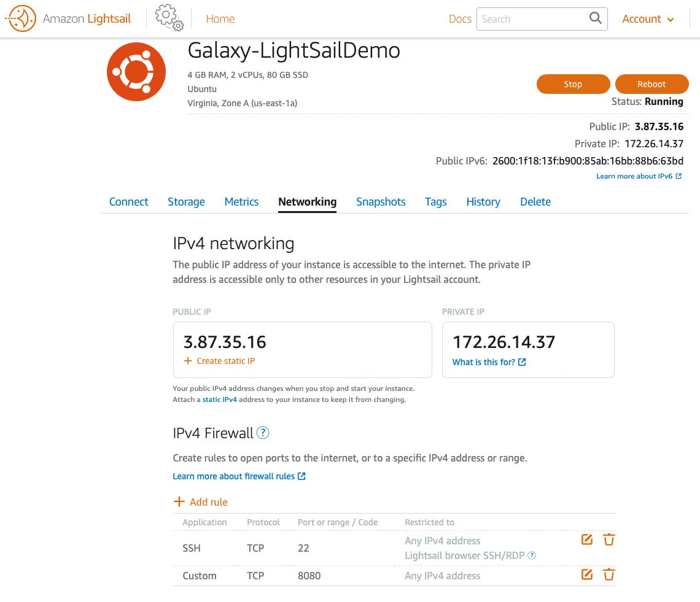The image size is (700, 602).
Task: Focus the Search input field
Action: coord(534,19)
